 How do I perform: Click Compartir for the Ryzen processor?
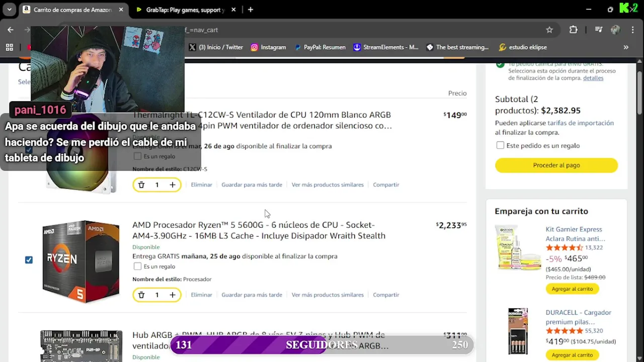[386, 295]
